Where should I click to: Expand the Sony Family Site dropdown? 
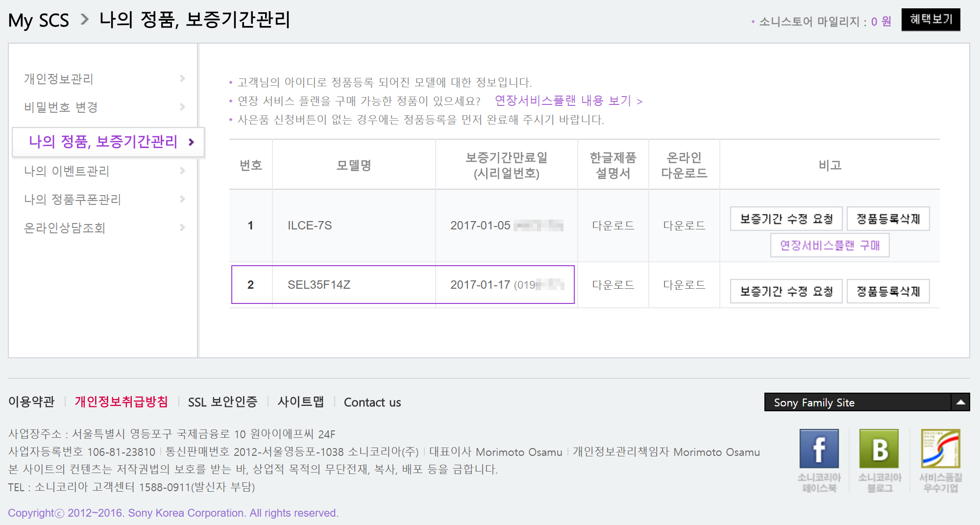point(960,402)
